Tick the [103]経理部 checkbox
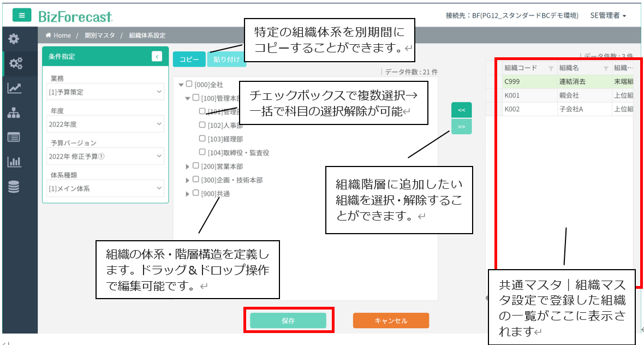 point(202,139)
